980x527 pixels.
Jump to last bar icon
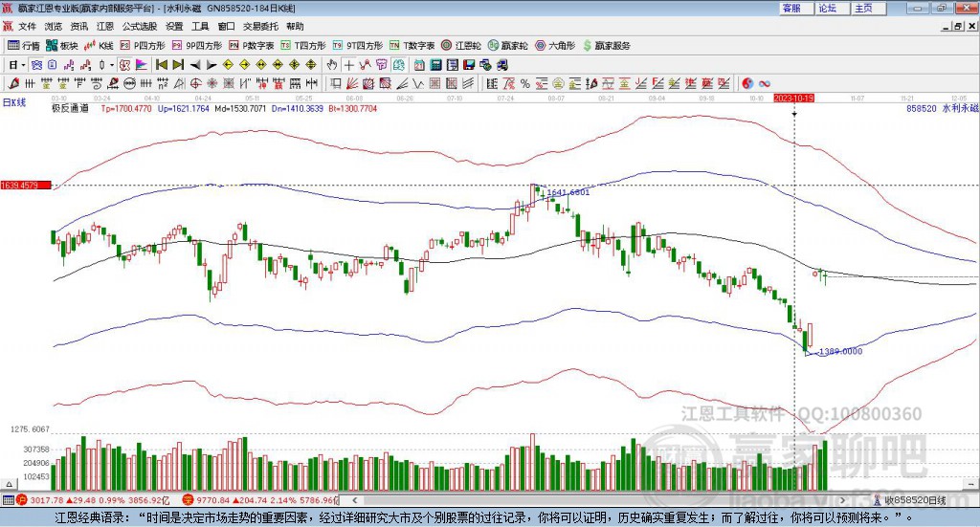point(178,65)
